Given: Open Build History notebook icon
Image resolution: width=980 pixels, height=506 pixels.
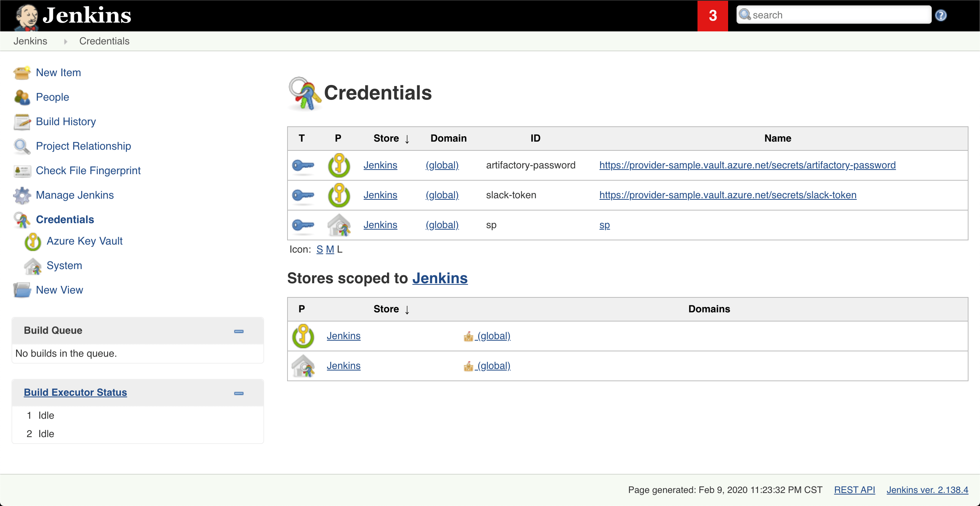Looking at the screenshot, I should pos(22,122).
